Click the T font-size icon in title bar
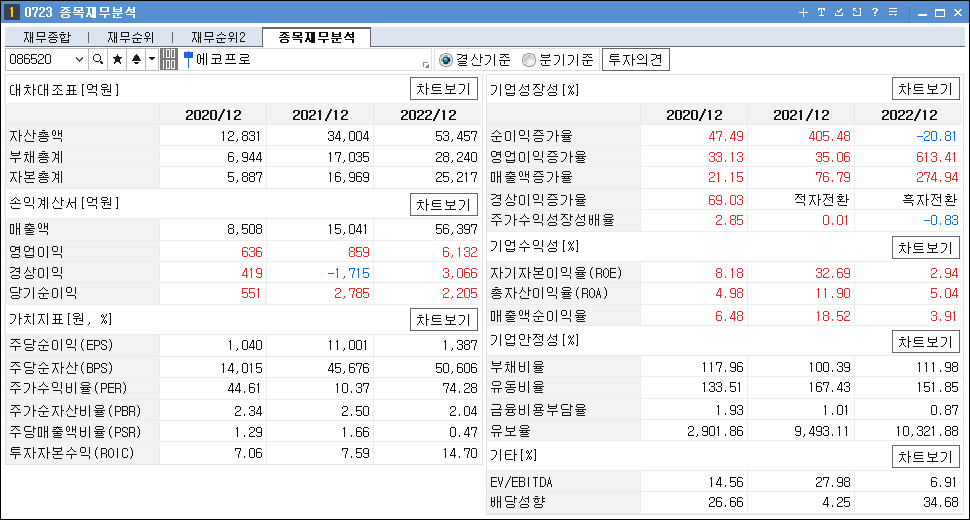970x520 pixels. (x=821, y=12)
